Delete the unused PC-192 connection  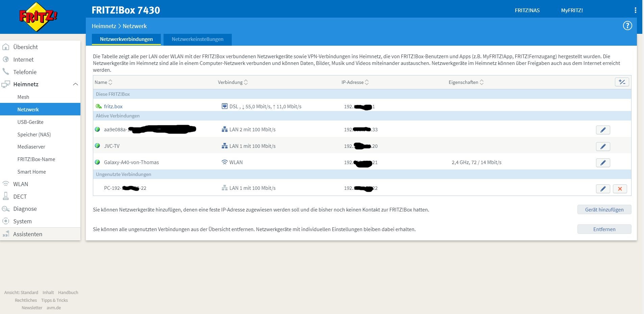tap(620, 189)
